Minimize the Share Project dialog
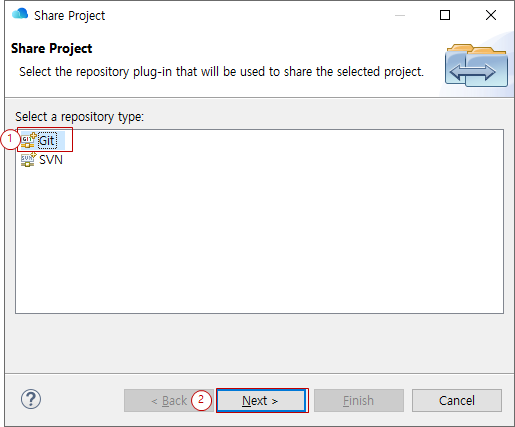Image resolution: width=515 pixels, height=427 pixels. click(400, 15)
